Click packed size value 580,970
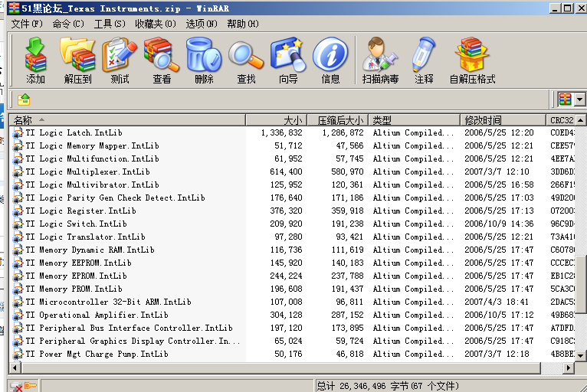This screenshot has width=587, height=392. (347, 172)
